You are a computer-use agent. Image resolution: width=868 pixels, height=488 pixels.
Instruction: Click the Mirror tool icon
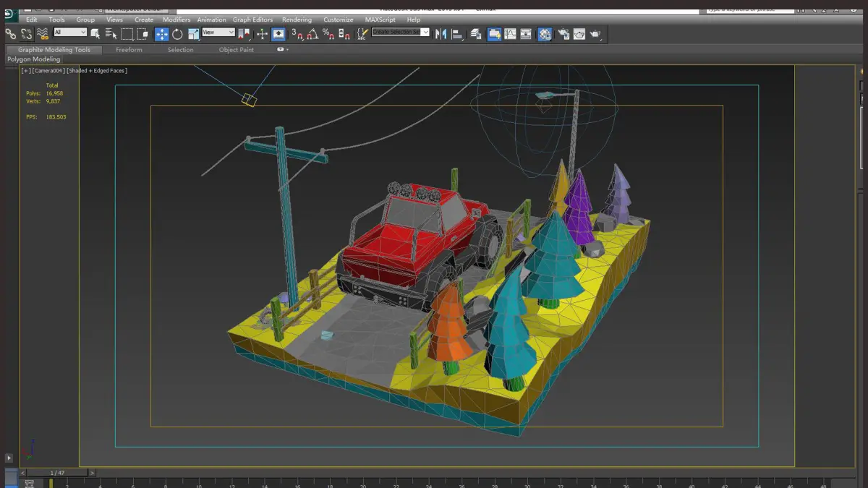click(441, 34)
